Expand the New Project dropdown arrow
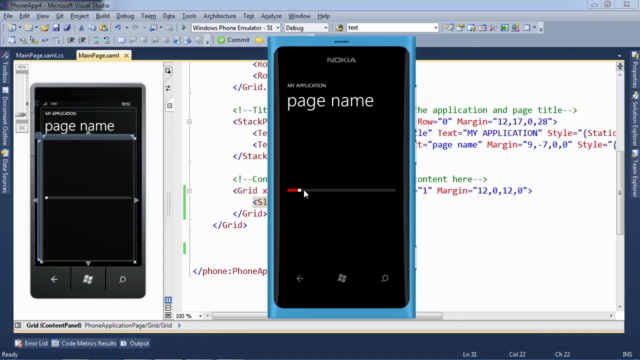 [x=19, y=28]
